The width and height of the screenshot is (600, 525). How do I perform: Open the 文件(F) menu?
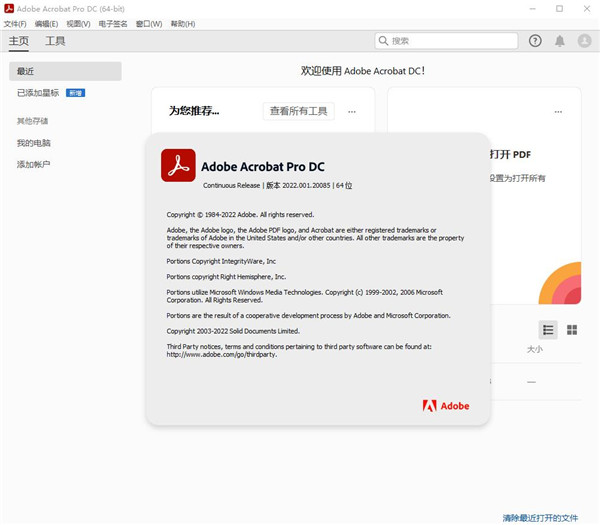click(x=15, y=24)
